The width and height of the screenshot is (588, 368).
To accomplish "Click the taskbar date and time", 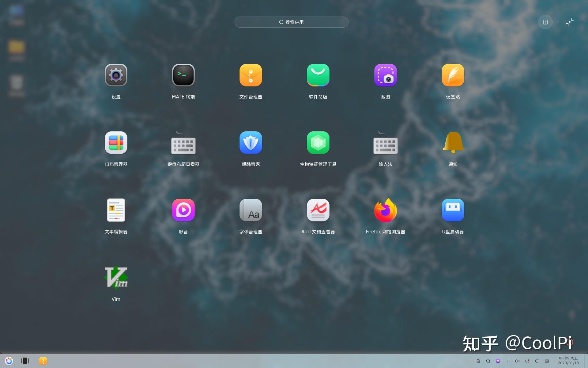I will point(568,361).
